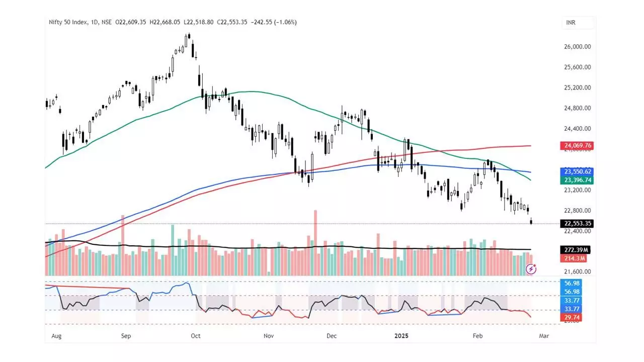Click the 21,600.00 price axis label
The width and height of the screenshot is (644, 362).
(x=578, y=272)
